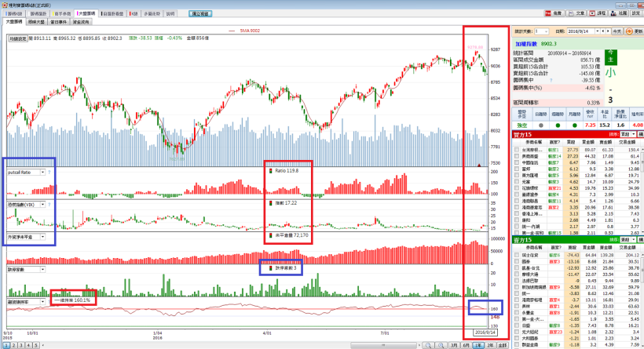Click help icon beside 籌碼集中
644x349 pixels.
point(551,80)
